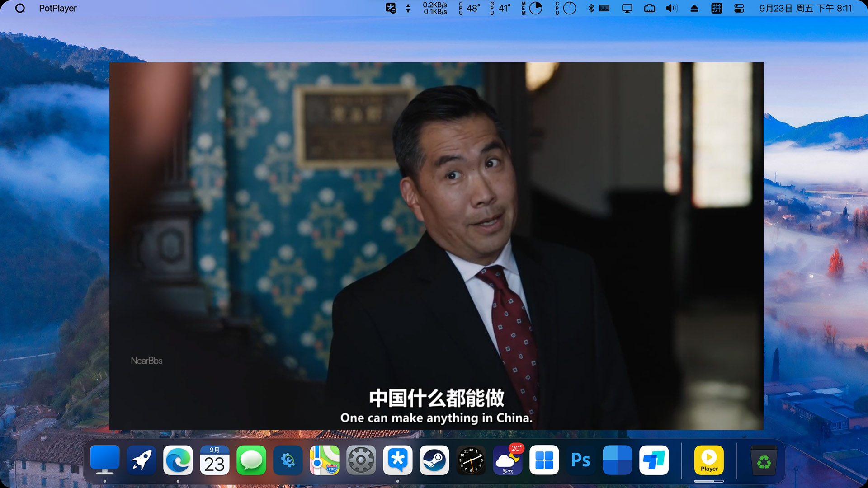Open the 拼 input source menu

717,8
